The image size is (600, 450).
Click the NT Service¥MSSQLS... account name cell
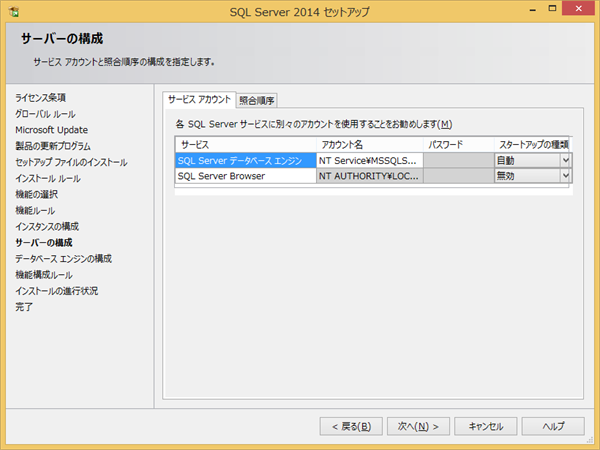pyautogui.click(x=370, y=160)
